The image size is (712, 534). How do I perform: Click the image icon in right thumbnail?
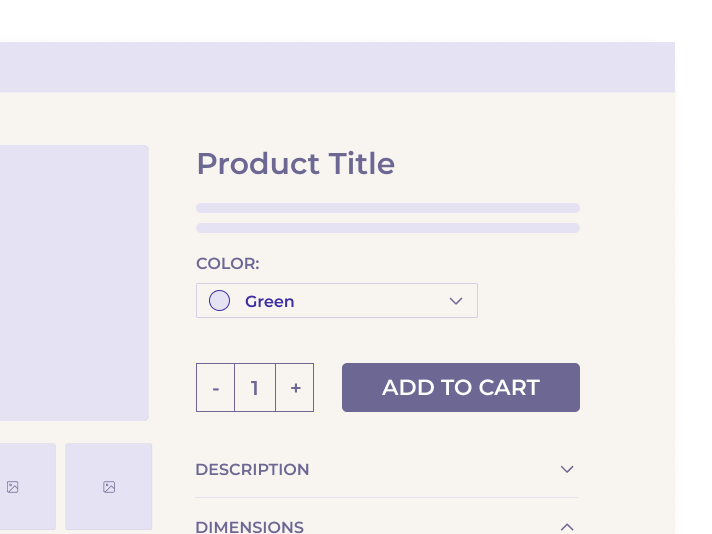(x=109, y=487)
